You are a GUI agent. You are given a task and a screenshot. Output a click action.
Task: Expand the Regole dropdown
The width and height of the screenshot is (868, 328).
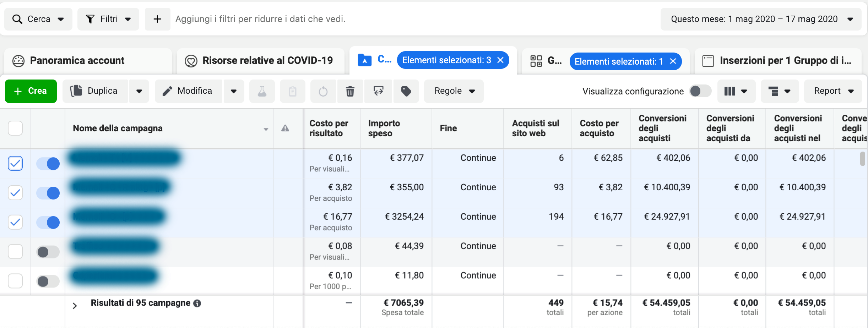point(454,91)
